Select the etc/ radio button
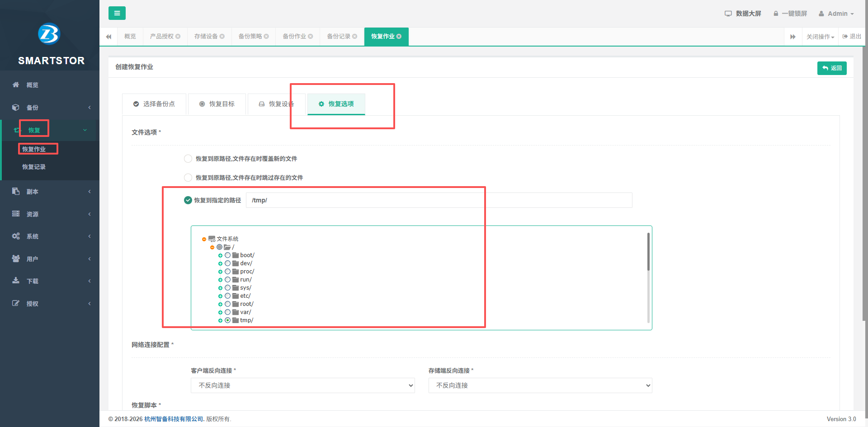The image size is (868, 427). coord(228,296)
